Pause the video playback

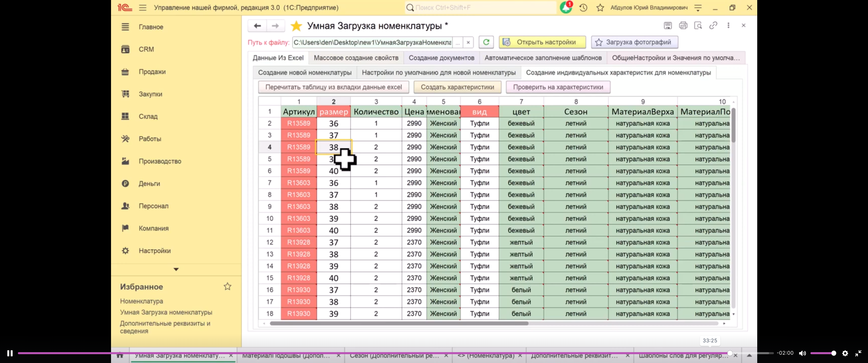click(10, 353)
